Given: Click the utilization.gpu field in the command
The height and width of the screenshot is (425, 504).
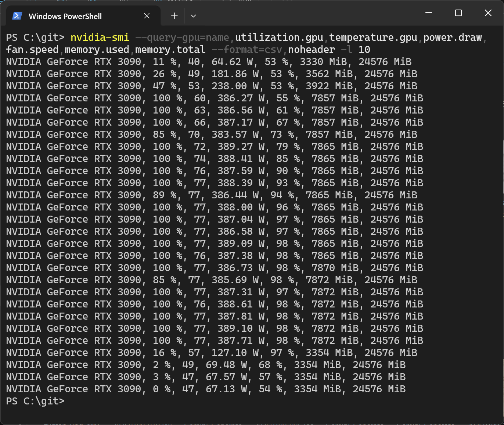Looking at the screenshot, I should coord(279,37).
